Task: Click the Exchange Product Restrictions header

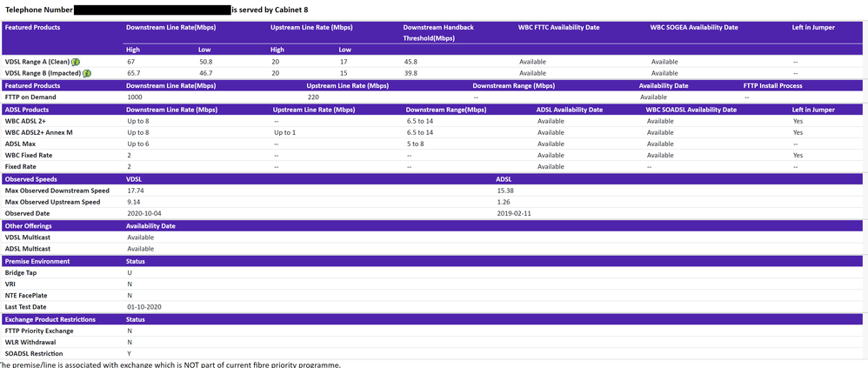Action: 50,319
